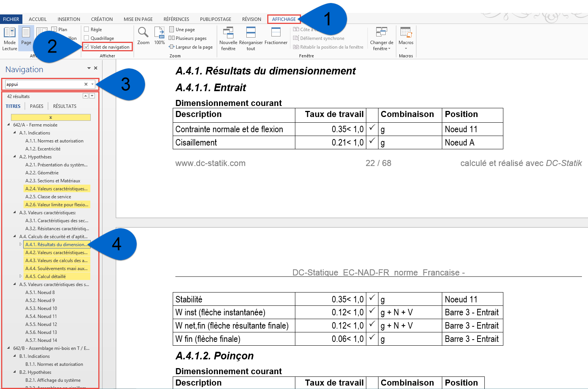Switch to Mode Lecture view
The width and height of the screenshot is (588, 389).
[9, 37]
